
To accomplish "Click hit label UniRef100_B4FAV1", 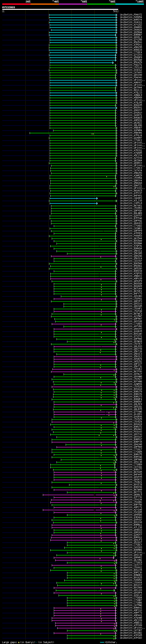I will [131, 196].
